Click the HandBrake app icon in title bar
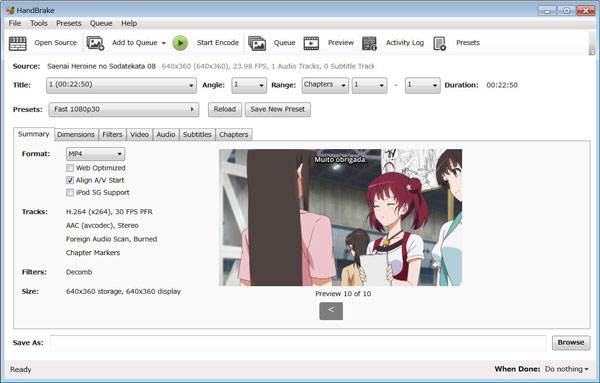Screen dimensions: 600x383 10,10
